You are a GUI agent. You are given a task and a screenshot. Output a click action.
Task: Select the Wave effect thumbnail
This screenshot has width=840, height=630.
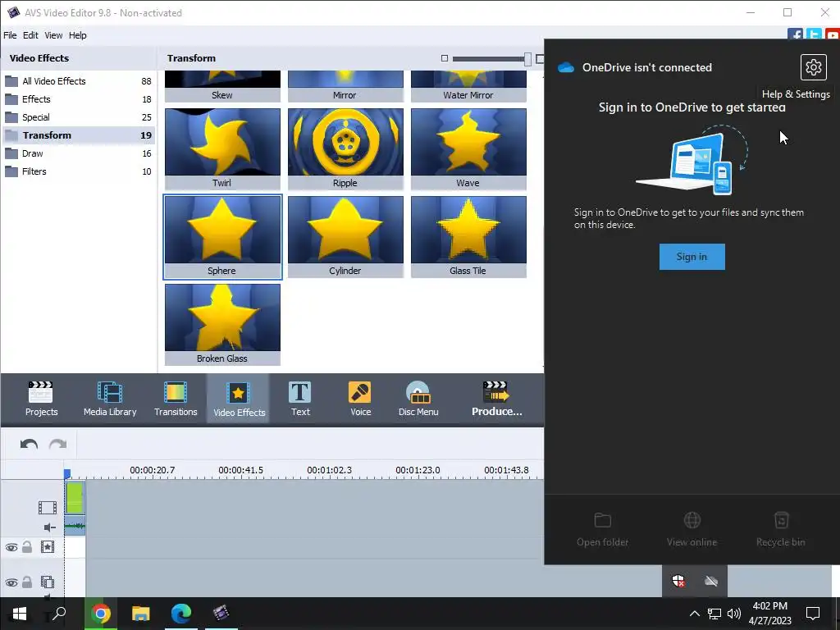468,149
